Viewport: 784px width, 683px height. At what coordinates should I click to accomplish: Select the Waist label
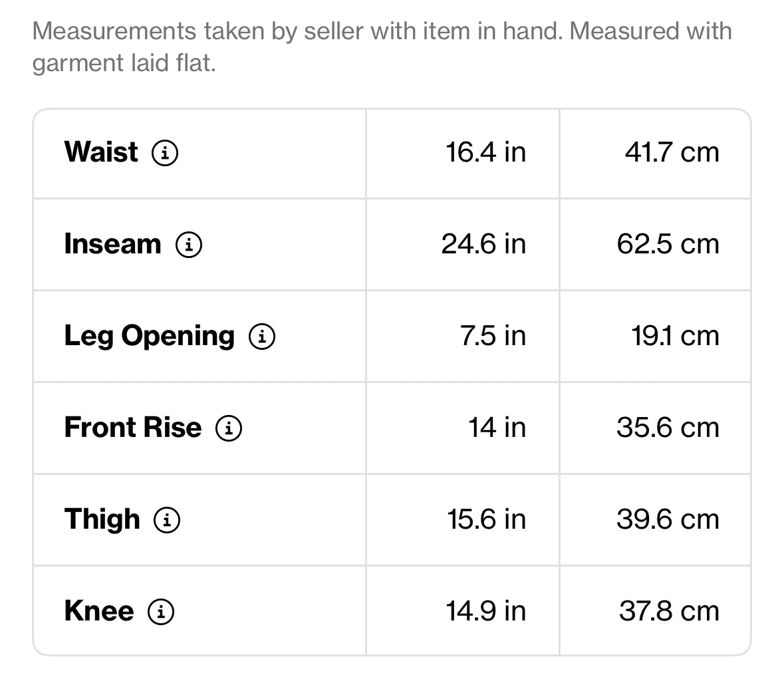pyautogui.click(x=101, y=152)
